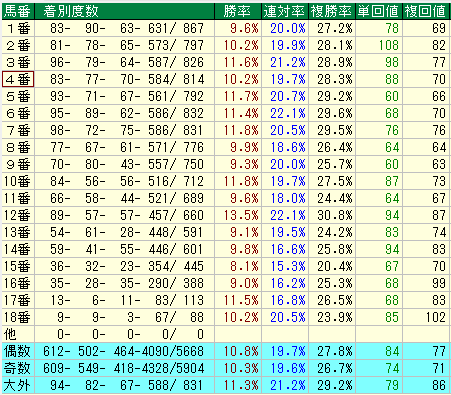Click the 他 row label

[x=18, y=334]
